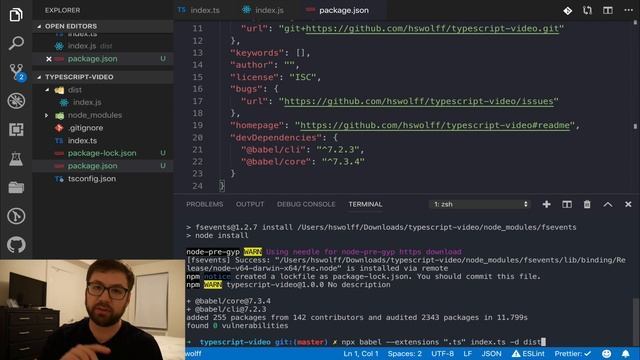640x360 pixels.
Task: Click line number 20 in the gutter
Action: click(198, 138)
